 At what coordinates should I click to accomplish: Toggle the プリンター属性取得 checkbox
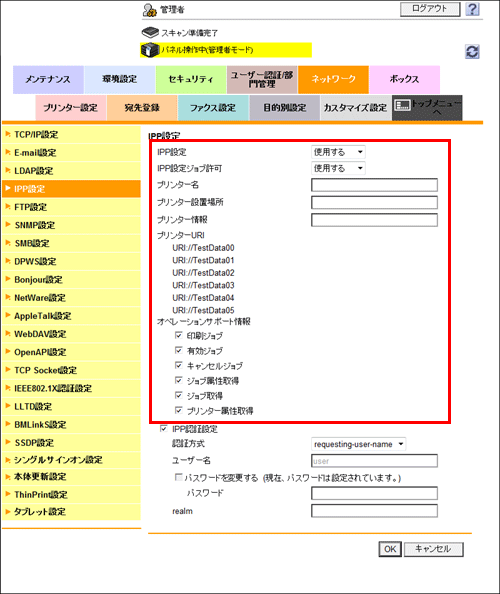click(179, 410)
